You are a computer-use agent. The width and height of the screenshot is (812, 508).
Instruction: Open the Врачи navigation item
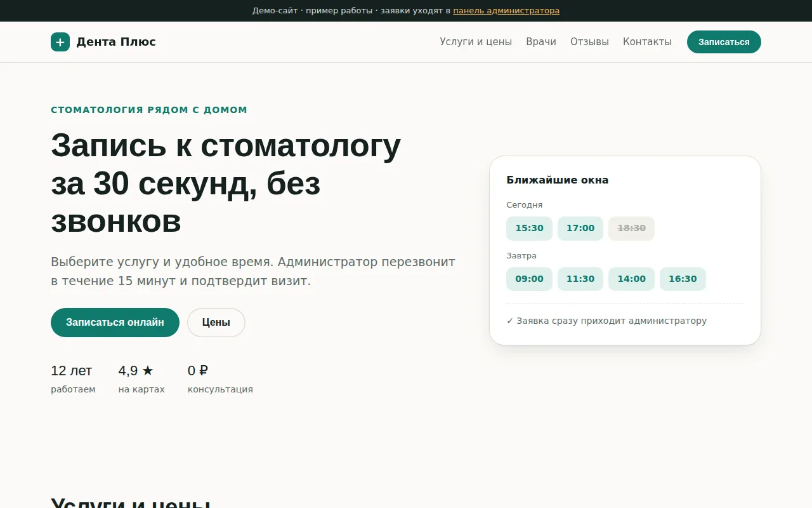(541, 42)
